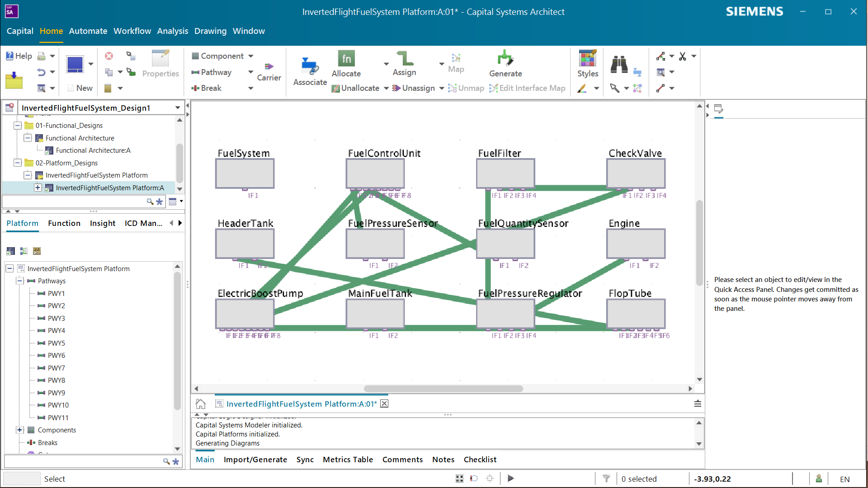Expand the InvertedFlightFuelSystem Platform:A node
The image size is (868, 488).
click(38, 188)
